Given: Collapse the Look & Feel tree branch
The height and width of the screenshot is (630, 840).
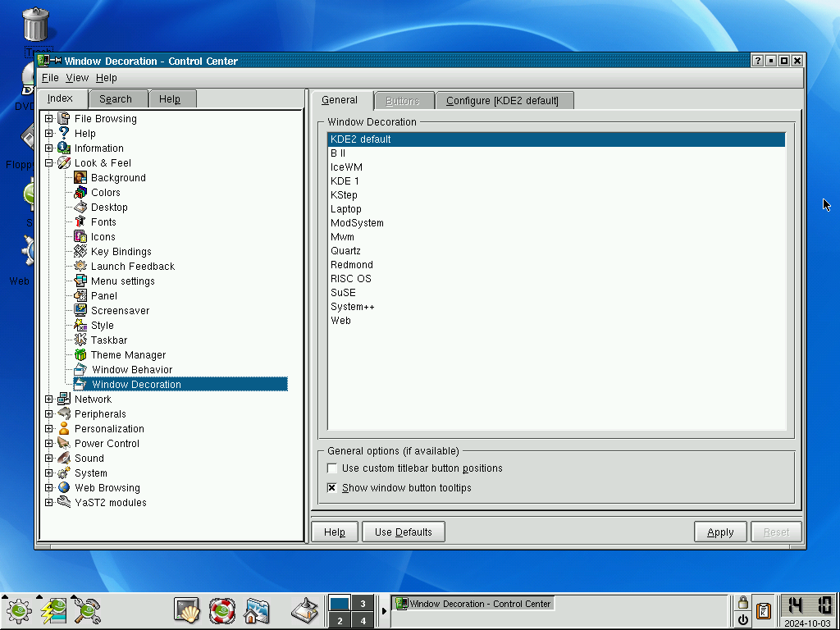Looking at the screenshot, I should coord(48,163).
